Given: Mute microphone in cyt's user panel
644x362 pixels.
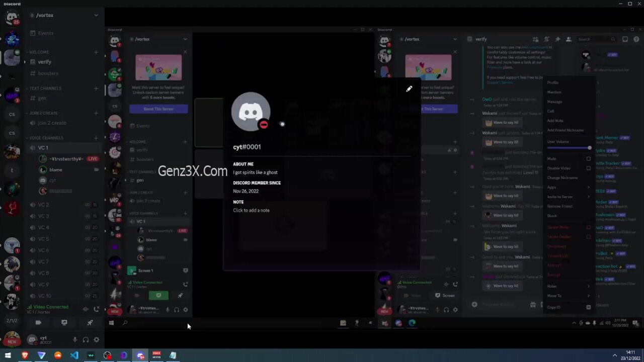Looking at the screenshot, I should pos(75,340).
